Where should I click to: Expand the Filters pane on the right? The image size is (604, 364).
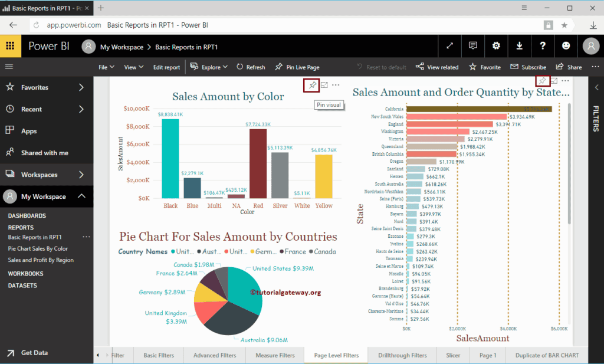tap(596, 86)
